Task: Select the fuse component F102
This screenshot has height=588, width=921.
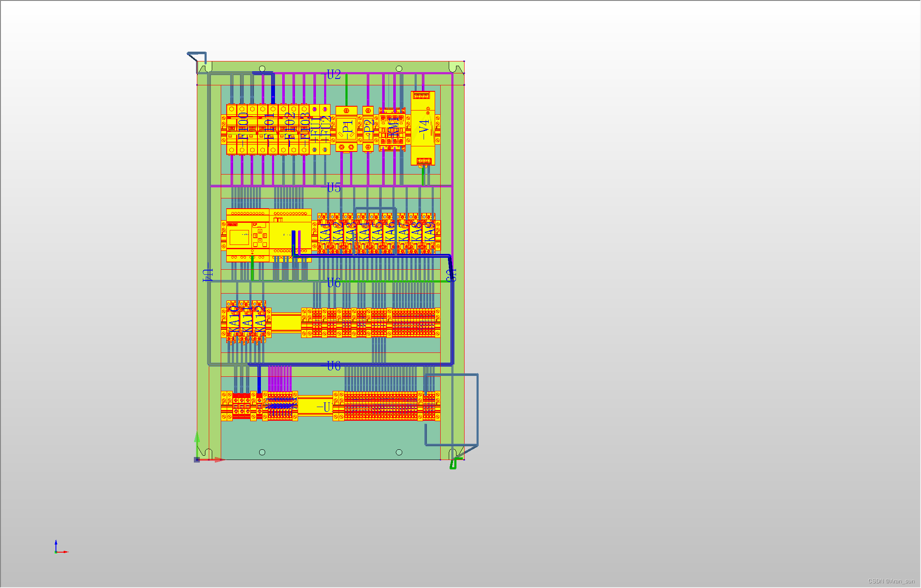Action: pos(289,126)
